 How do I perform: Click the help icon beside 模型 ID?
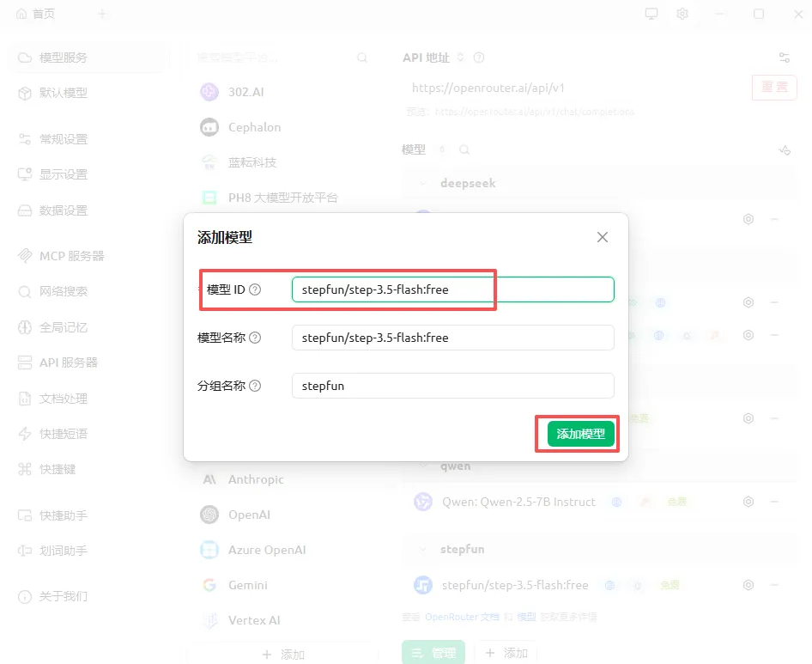coord(255,289)
